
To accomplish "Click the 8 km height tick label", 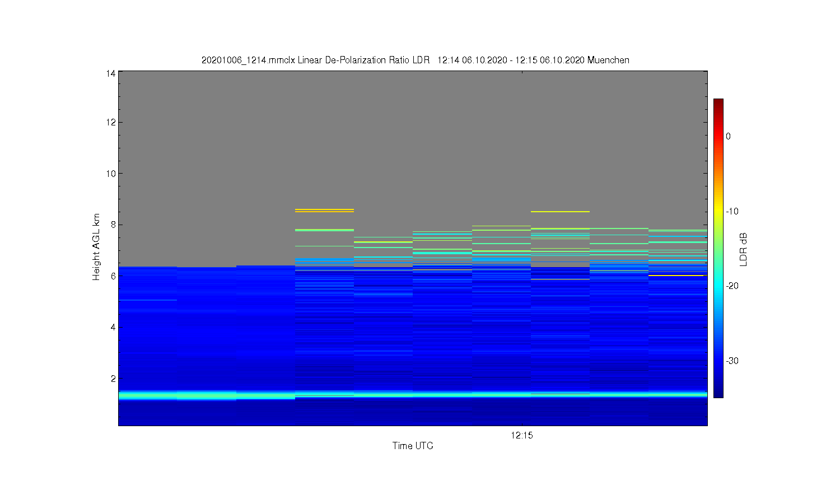I will coord(113,225).
